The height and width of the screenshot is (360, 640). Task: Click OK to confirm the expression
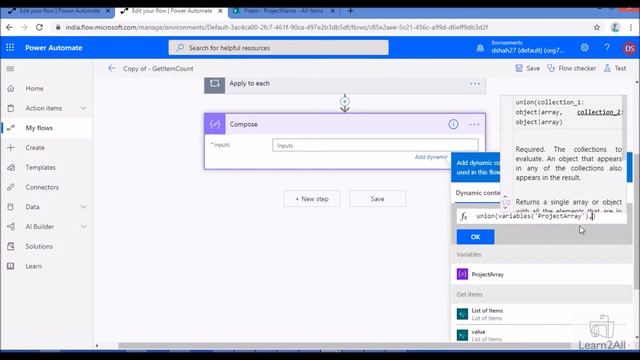coord(475,237)
